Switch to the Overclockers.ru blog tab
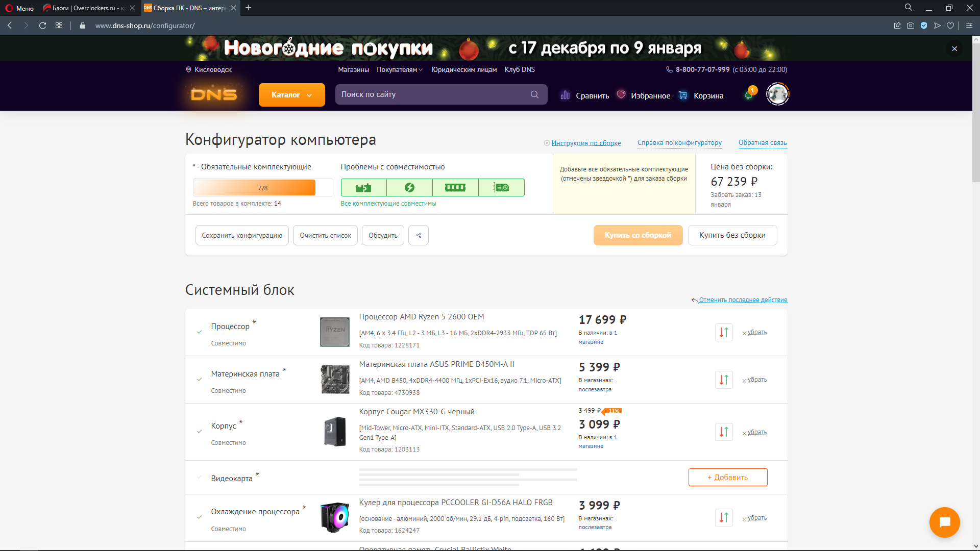The width and height of the screenshot is (980, 551). click(x=87, y=8)
